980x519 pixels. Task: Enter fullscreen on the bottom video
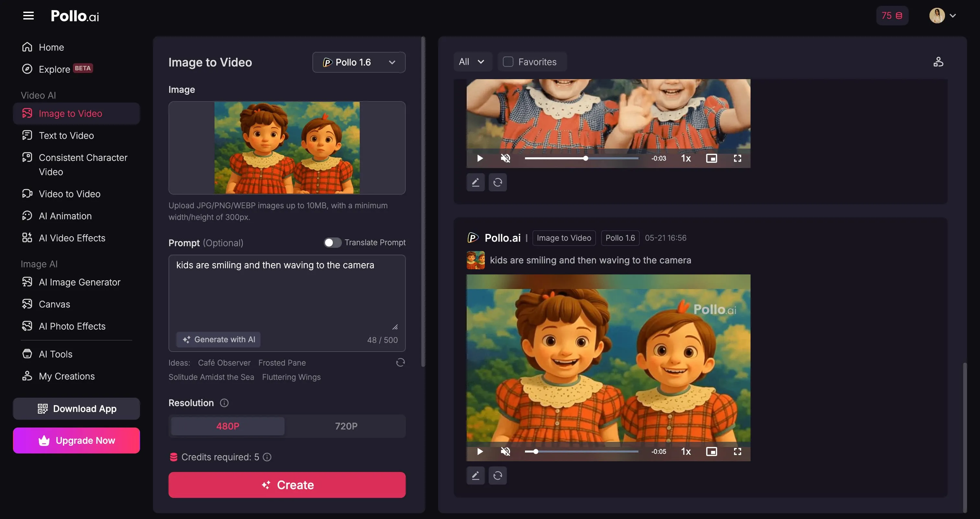click(737, 451)
